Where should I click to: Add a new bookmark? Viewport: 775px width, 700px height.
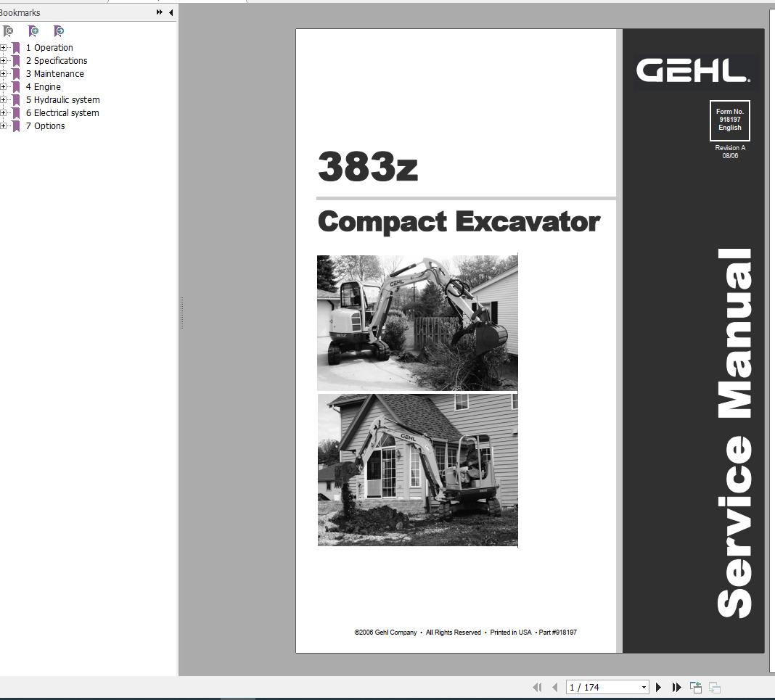pos(34,31)
